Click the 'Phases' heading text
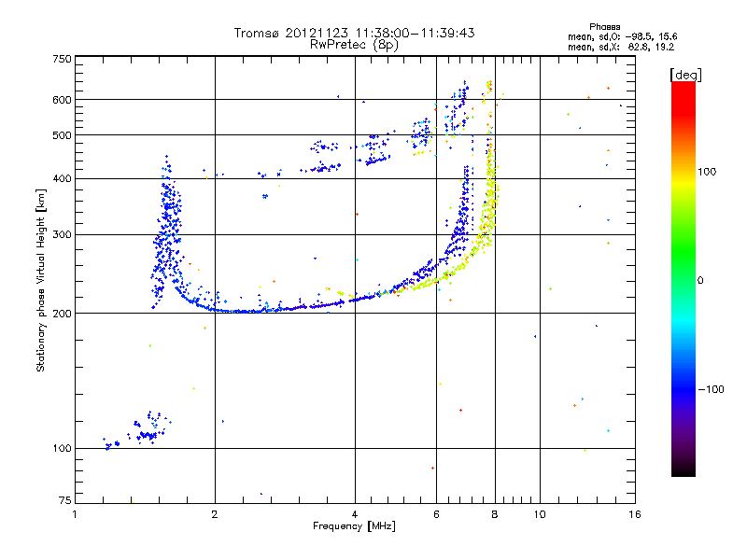This screenshot has height=560, width=747. click(604, 27)
